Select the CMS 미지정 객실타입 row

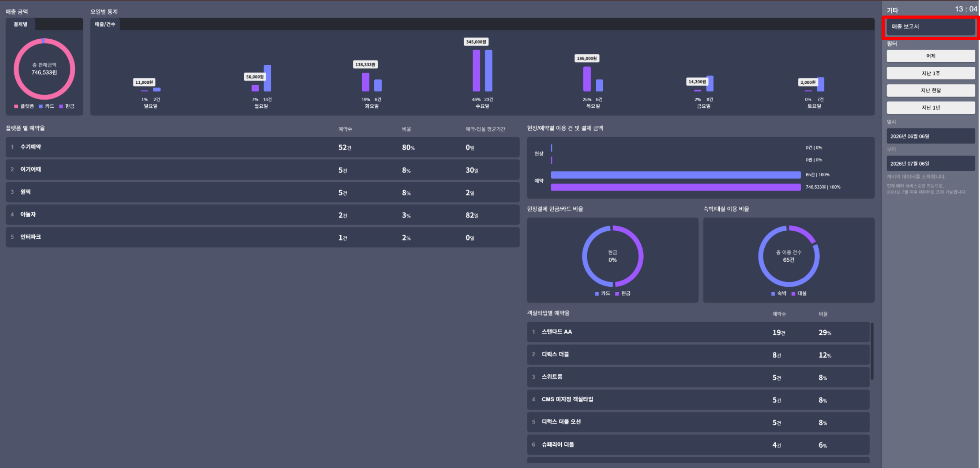coord(698,400)
